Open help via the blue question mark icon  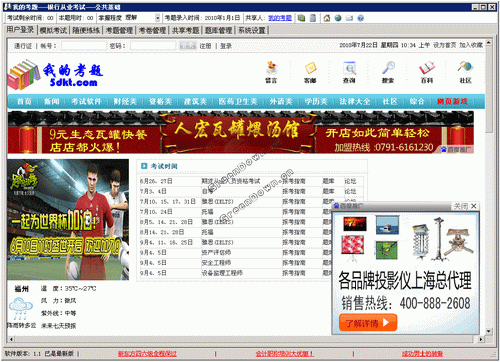click(360, 18)
